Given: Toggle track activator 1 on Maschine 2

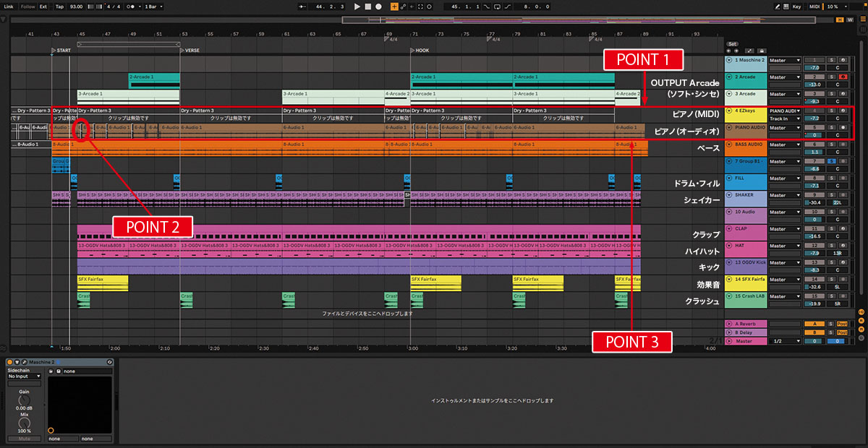Looking at the screenshot, I should [814, 60].
